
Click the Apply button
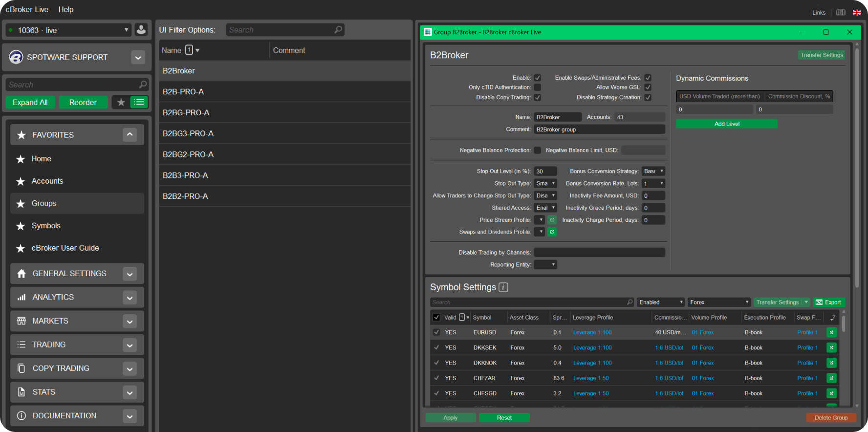point(451,418)
